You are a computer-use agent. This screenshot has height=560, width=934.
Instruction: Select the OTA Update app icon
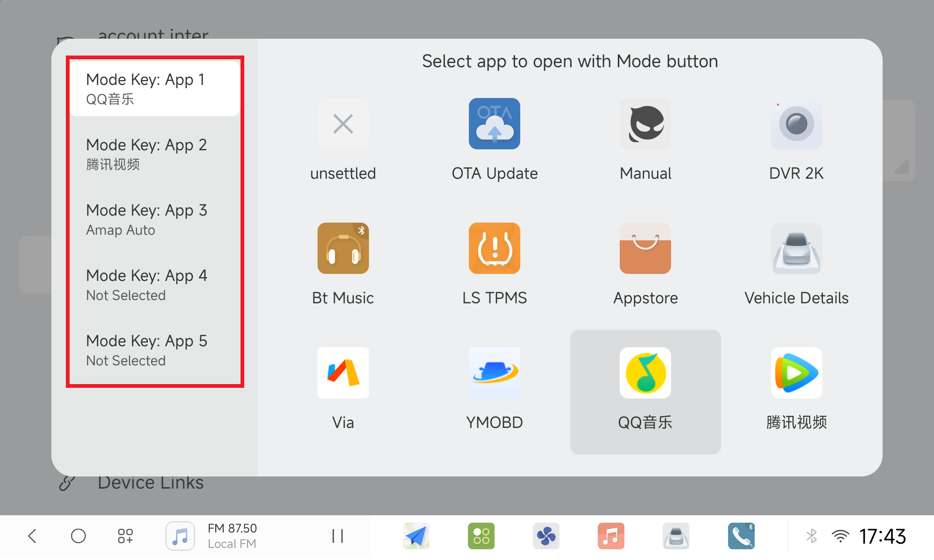tap(494, 124)
